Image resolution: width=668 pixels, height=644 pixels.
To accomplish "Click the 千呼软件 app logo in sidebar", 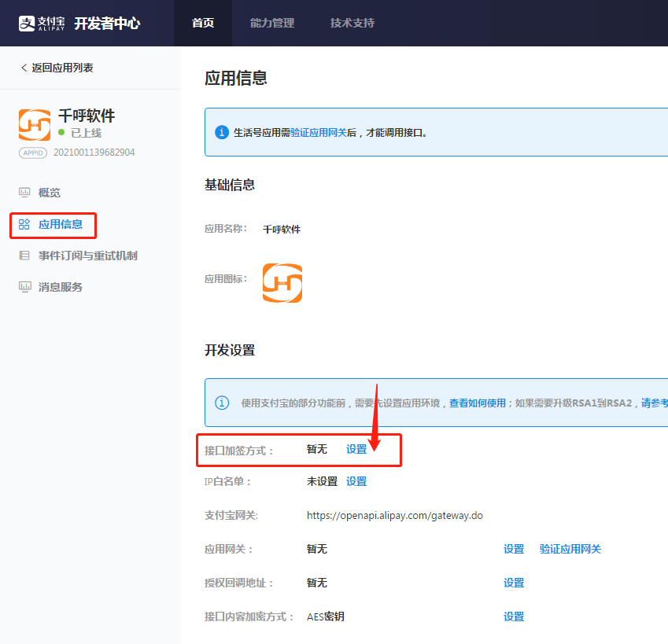I will click(x=35, y=125).
